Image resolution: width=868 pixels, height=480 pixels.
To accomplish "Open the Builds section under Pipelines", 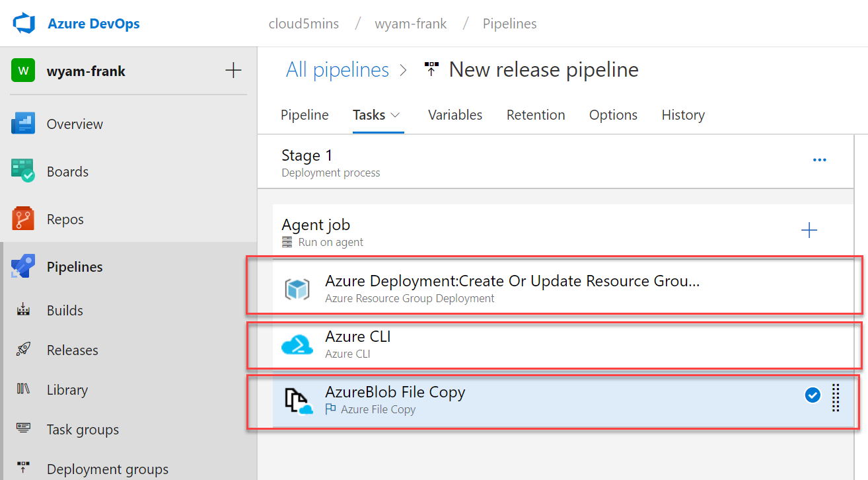I will (x=23, y=310).
